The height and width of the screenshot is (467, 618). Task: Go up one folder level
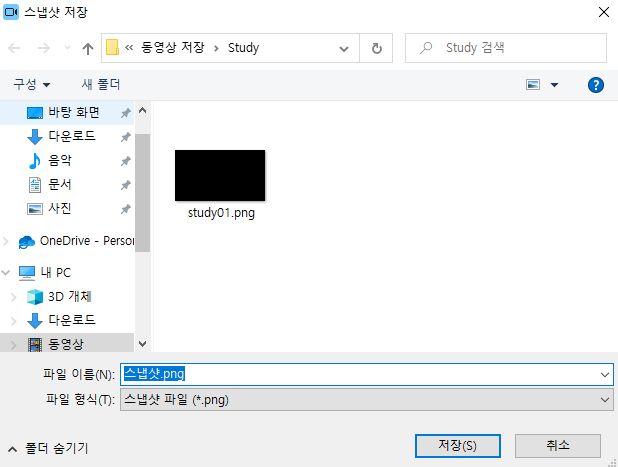pyautogui.click(x=88, y=48)
